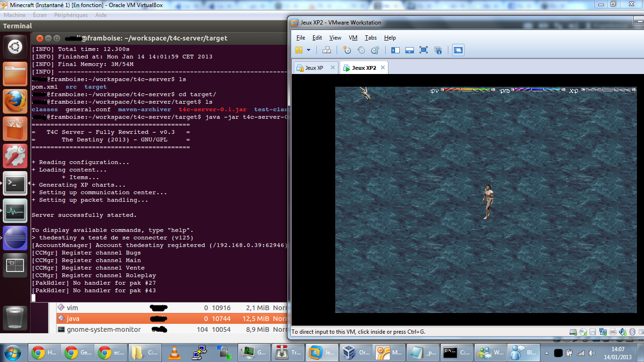The image size is (644, 362).
Task: Toggle the thumbnail bar icon in VMware
Action: point(410,50)
